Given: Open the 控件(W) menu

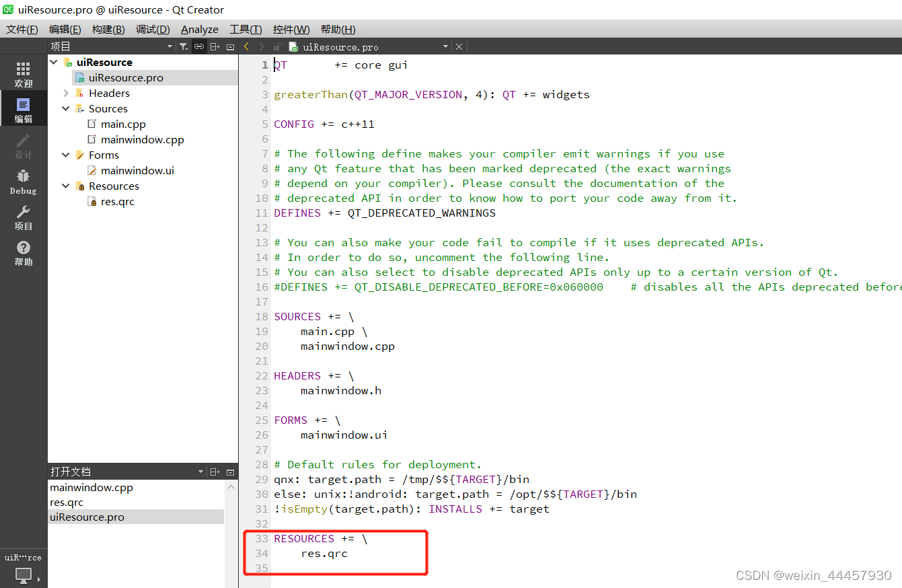Looking at the screenshot, I should pos(291,30).
